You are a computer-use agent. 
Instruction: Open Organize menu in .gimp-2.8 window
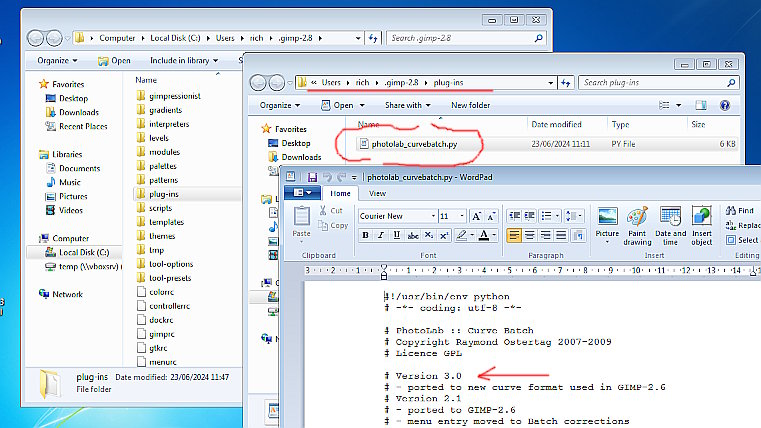tap(57, 60)
